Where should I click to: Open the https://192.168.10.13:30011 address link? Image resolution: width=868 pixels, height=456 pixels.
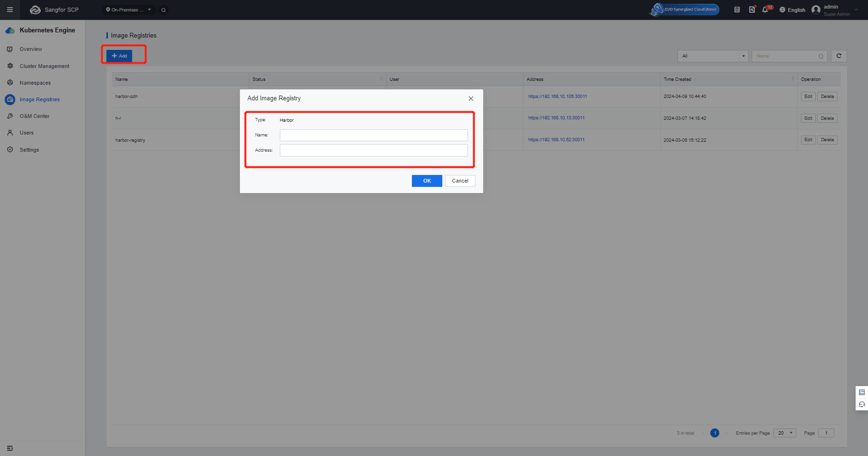point(556,118)
